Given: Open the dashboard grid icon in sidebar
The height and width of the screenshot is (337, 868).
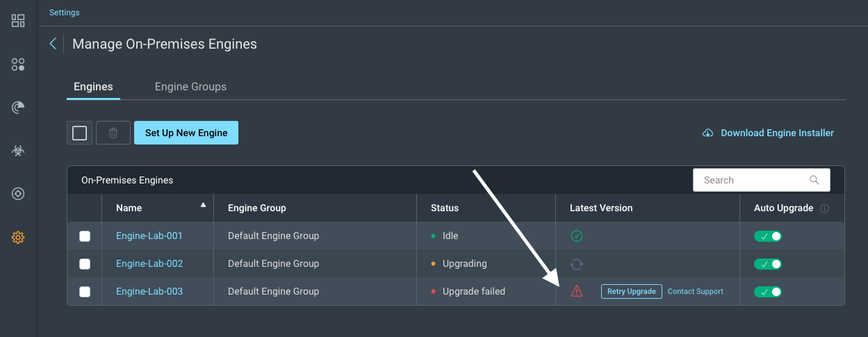Looking at the screenshot, I should pos(18,21).
